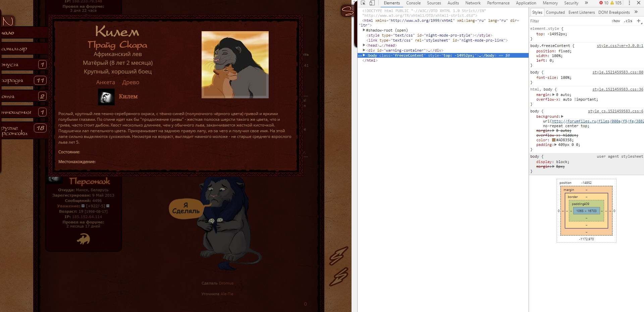Open the Security tab

click(571, 3)
